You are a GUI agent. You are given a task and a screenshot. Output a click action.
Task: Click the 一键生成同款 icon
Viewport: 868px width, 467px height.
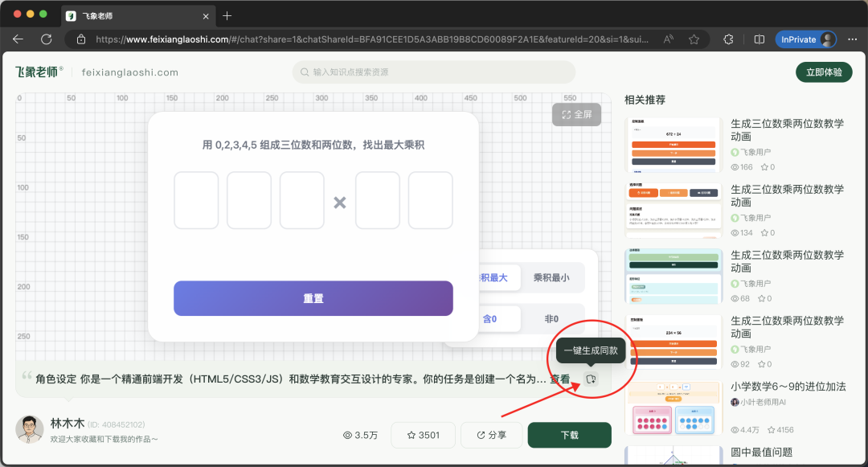tap(591, 379)
